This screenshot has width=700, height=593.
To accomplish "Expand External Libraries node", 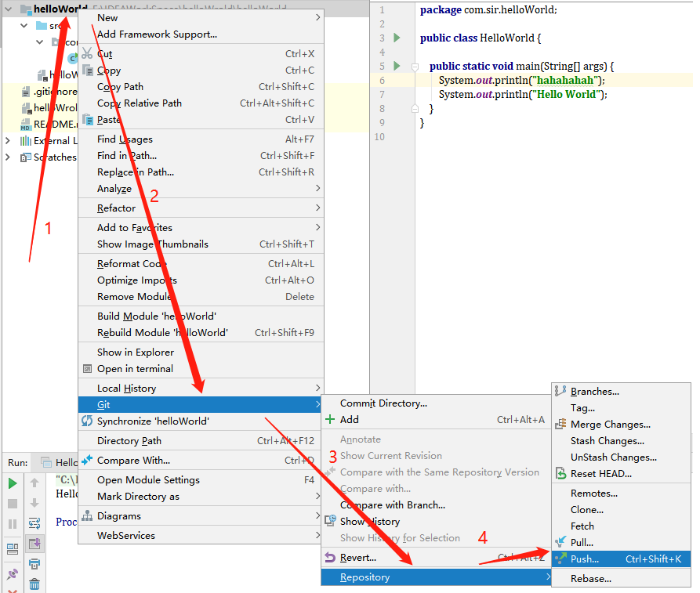I will [x=8, y=140].
